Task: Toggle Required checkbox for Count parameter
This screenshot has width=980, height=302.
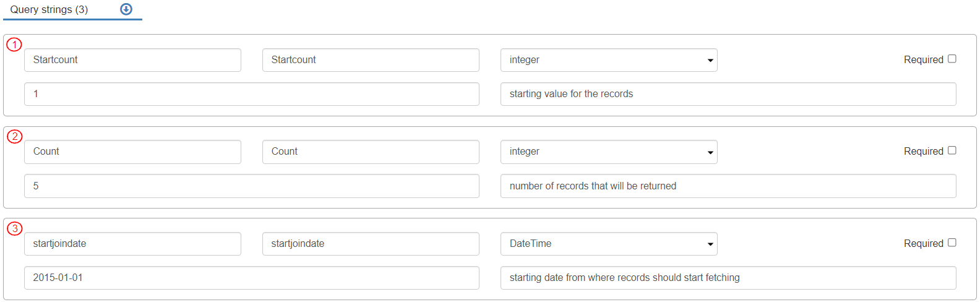Action: (952, 150)
